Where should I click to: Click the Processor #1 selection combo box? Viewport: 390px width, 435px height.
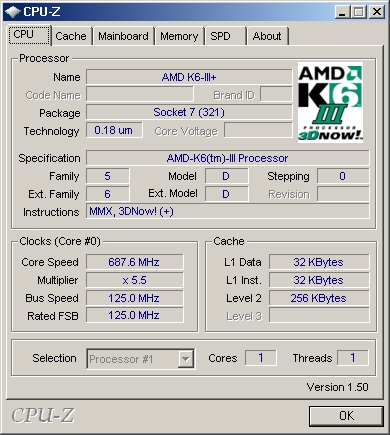pyautogui.click(x=141, y=359)
